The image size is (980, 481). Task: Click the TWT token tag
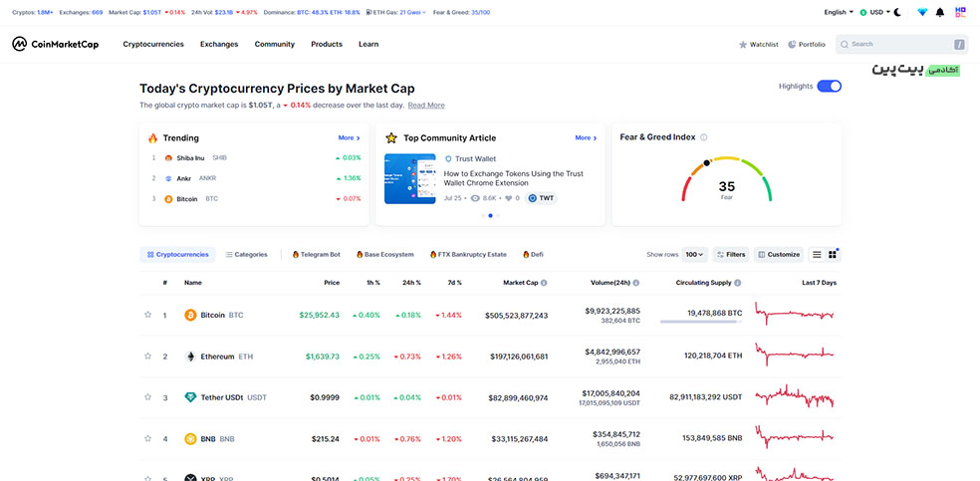541,198
